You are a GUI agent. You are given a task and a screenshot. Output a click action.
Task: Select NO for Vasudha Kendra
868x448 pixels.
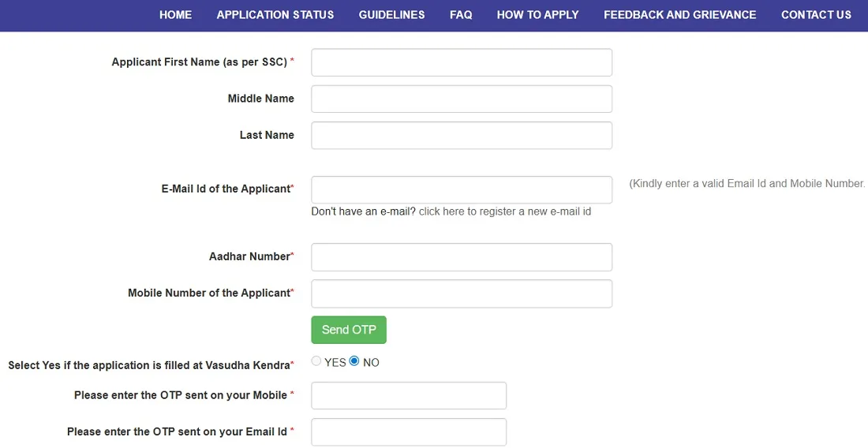[354, 361]
